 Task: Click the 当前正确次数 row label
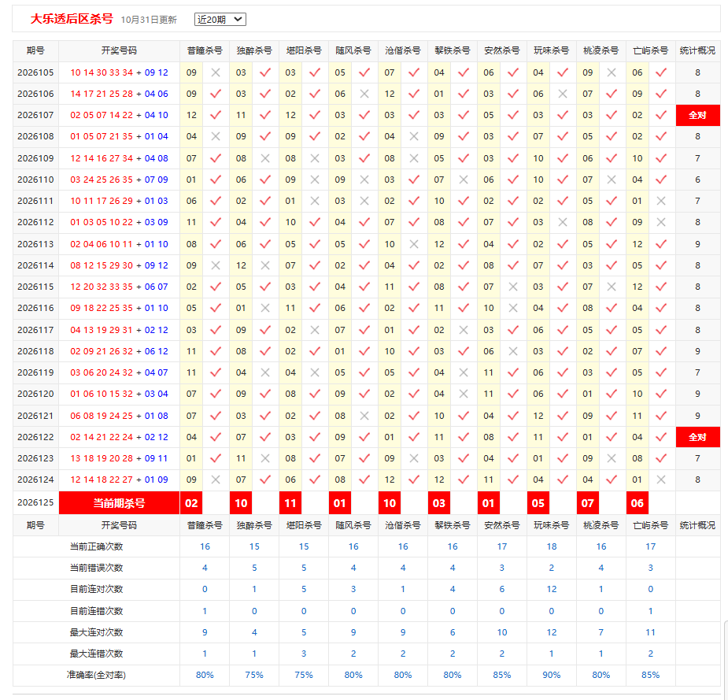[97, 546]
